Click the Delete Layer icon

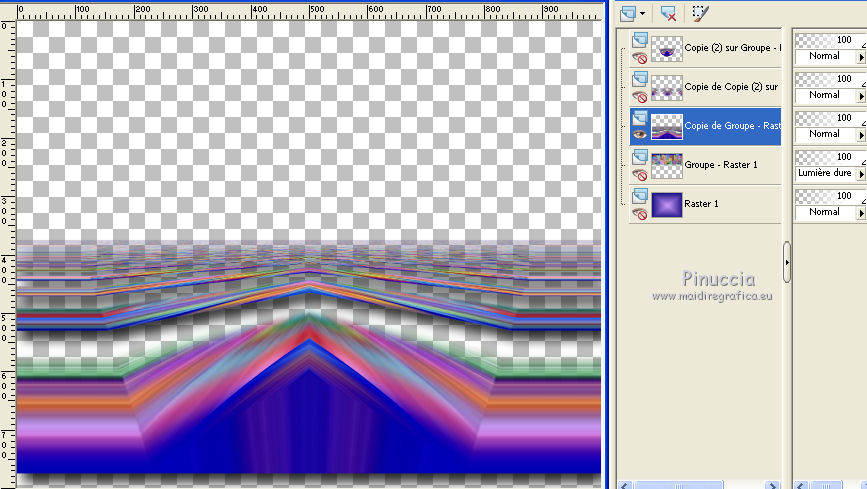point(668,13)
